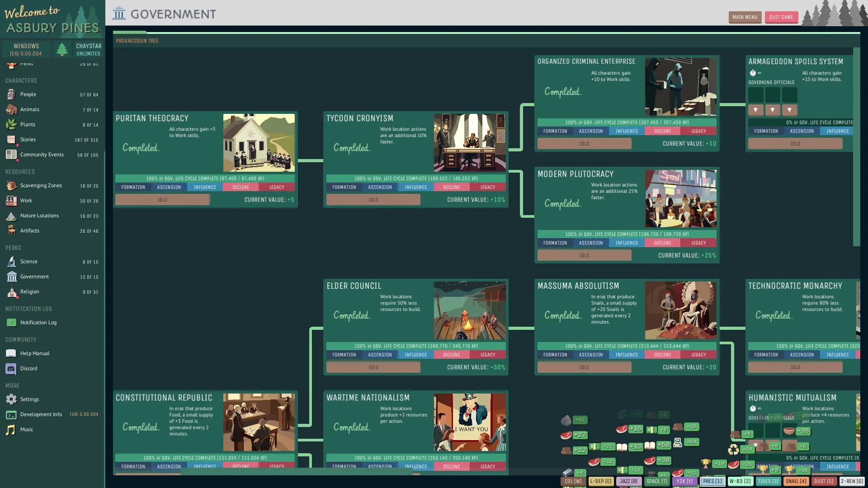Open the Music note entry

11,430
